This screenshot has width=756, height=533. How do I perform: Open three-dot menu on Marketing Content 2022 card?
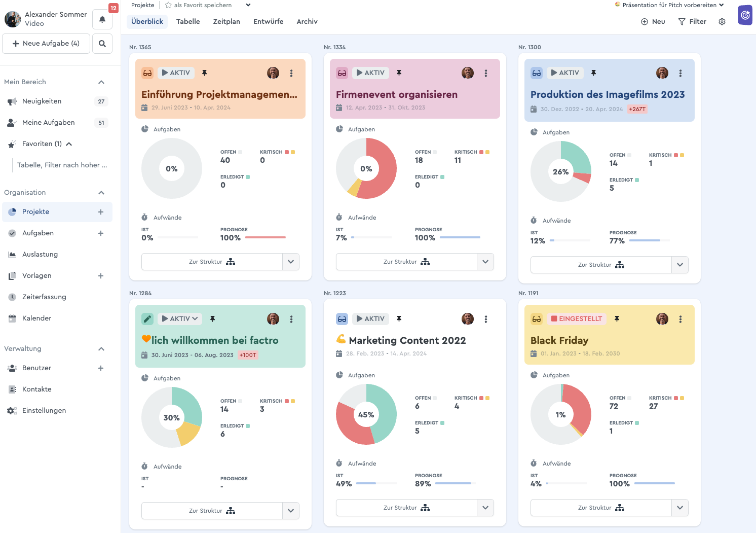point(486,319)
